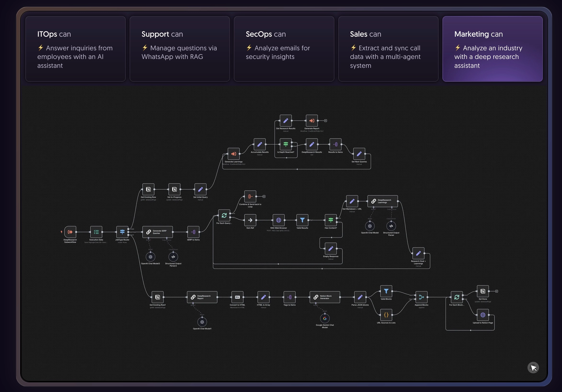Open the Notion Block Generator node
Screen dimensions: 562x392
point(325,297)
